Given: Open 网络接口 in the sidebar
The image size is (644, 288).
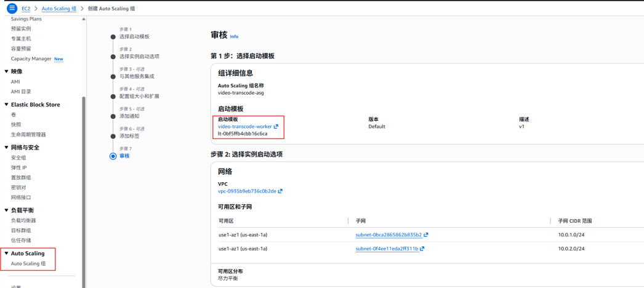Looking at the screenshot, I should coord(21,198).
